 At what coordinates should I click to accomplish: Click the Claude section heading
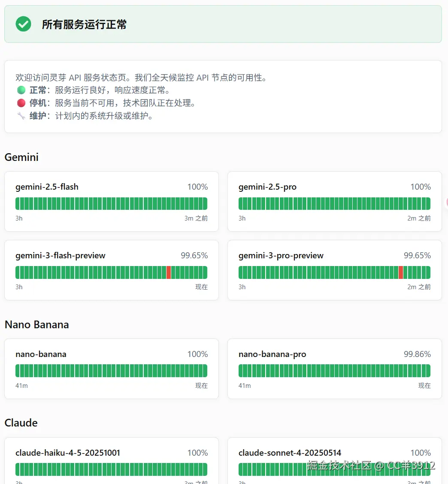click(x=21, y=423)
